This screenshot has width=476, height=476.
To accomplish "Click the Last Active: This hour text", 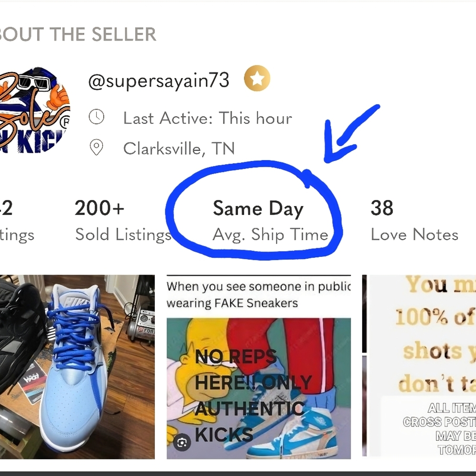I will [x=208, y=118].
